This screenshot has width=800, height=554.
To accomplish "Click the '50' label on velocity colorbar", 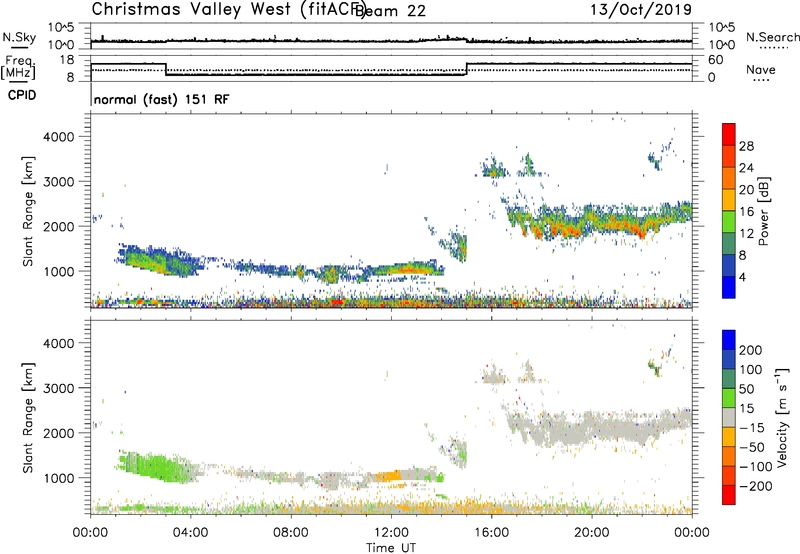I will [x=746, y=389].
